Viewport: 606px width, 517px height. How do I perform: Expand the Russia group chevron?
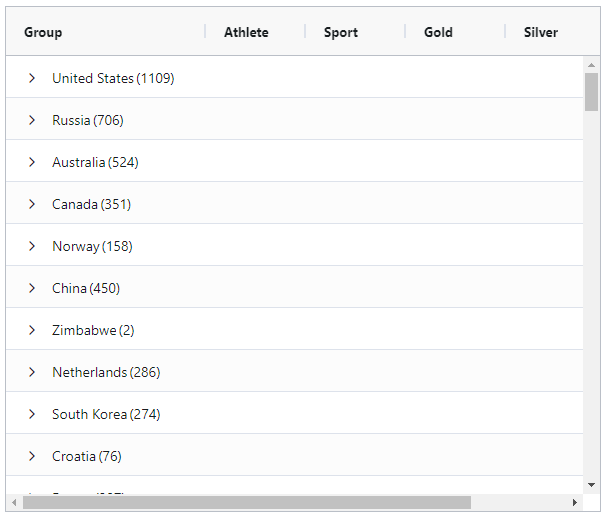[x=32, y=120]
